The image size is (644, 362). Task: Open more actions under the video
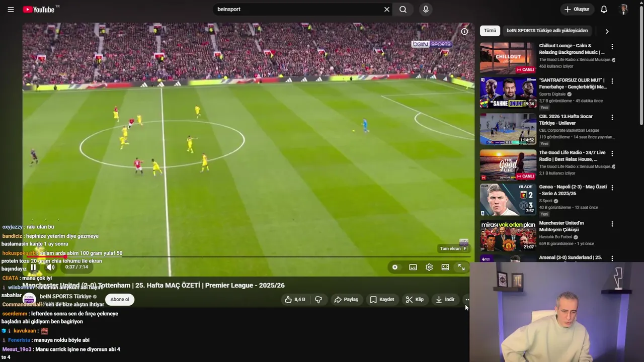point(467,299)
